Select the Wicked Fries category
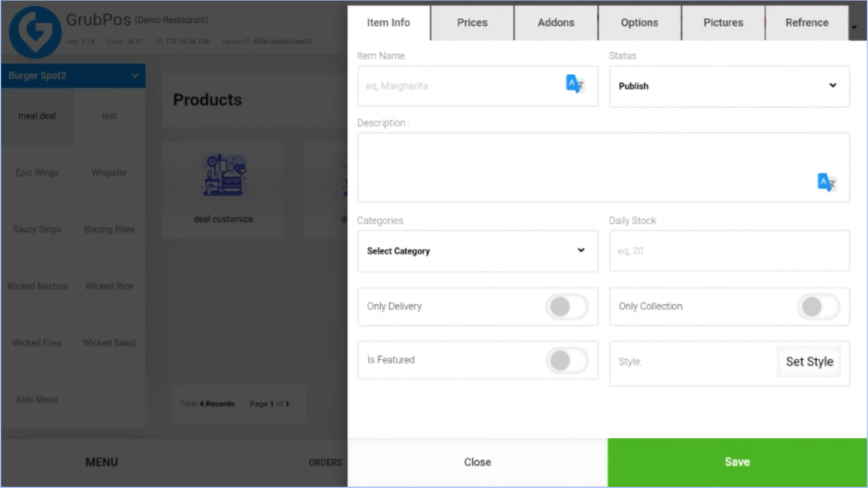Image resolution: width=868 pixels, height=488 pixels. tap(37, 344)
